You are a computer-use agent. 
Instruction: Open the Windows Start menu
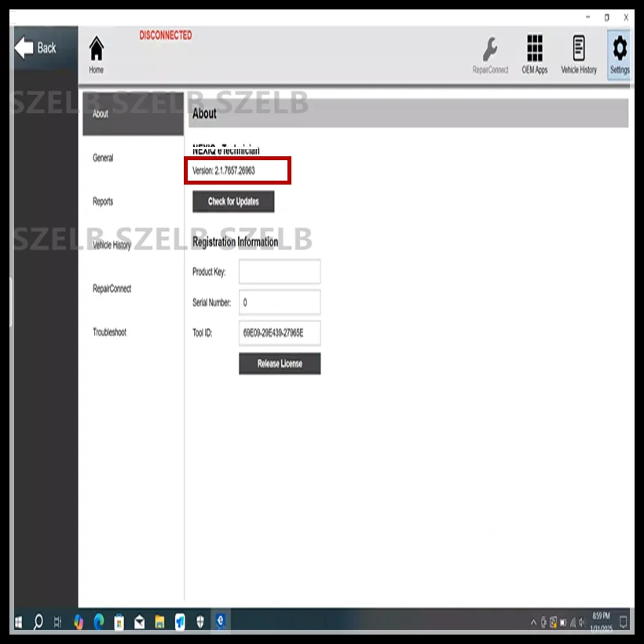tap(19, 622)
